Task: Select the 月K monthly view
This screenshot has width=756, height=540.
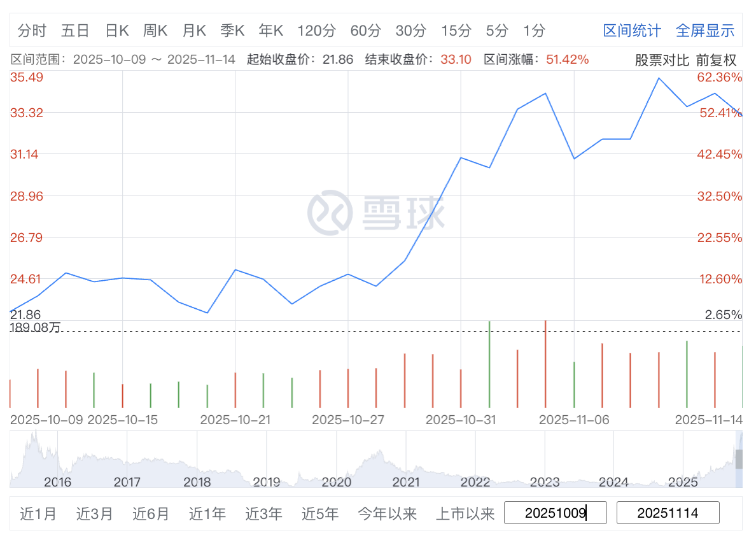Action: (x=194, y=31)
